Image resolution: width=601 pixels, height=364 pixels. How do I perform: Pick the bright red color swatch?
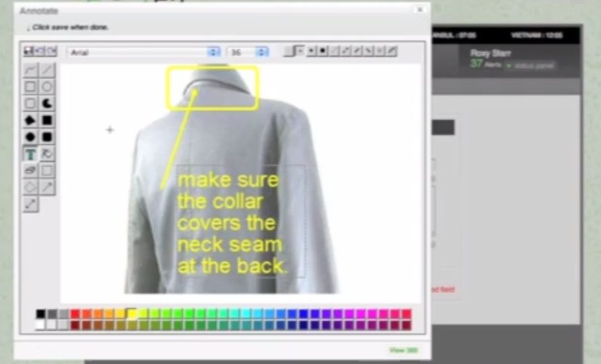pos(75,313)
